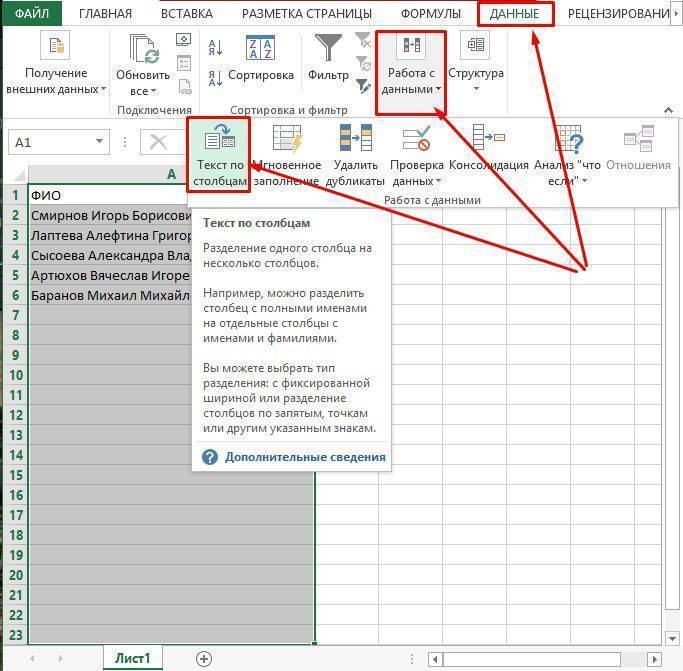Click Удалить дубликаты icon
The height and width of the screenshot is (671, 683).
pyautogui.click(x=356, y=141)
